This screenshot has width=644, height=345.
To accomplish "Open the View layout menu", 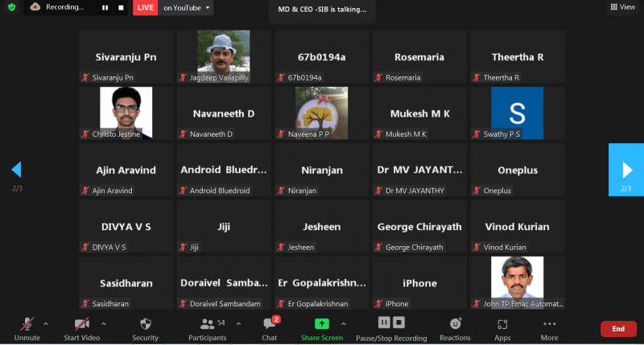I will [x=624, y=7].
